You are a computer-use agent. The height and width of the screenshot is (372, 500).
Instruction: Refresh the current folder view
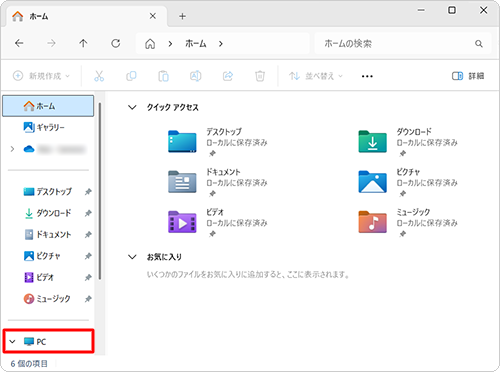(x=116, y=43)
